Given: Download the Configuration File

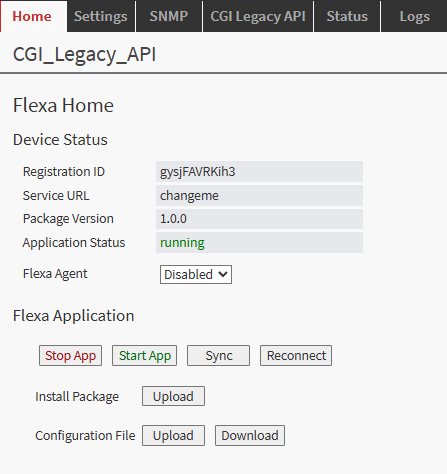Looking at the screenshot, I should 250,435.
